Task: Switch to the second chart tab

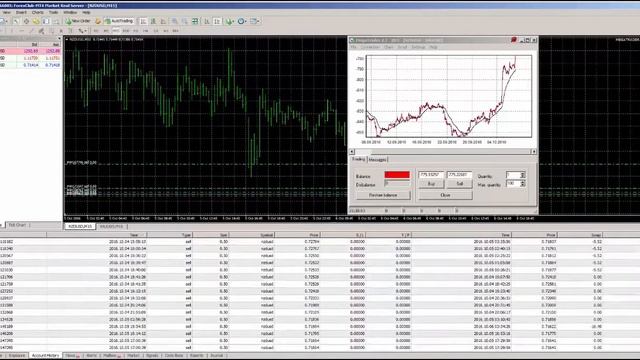Action: coord(111,226)
